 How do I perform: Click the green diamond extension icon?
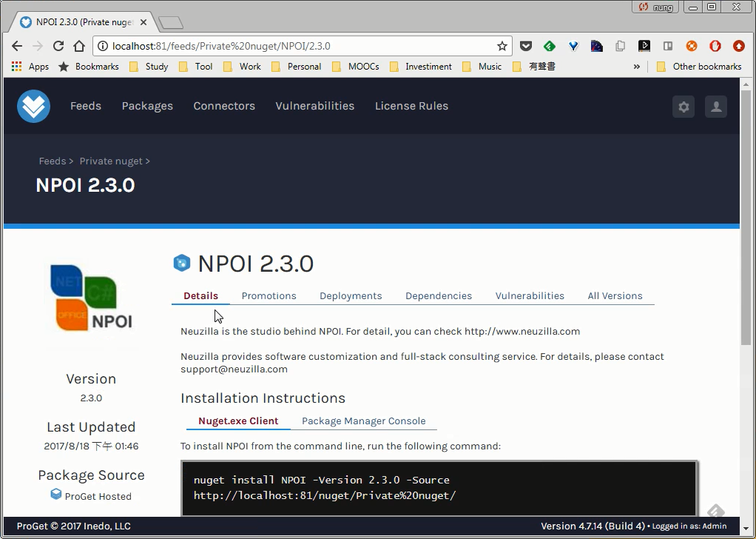pyautogui.click(x=549, y=46)
